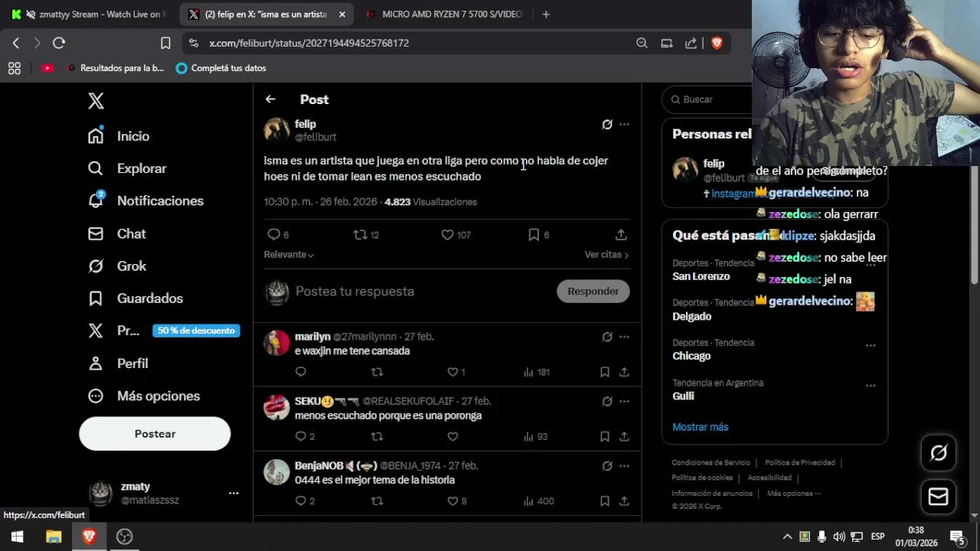Open more options on felip's post
The width and height of the screenshot is (980, 551).
tap(624, 124)
